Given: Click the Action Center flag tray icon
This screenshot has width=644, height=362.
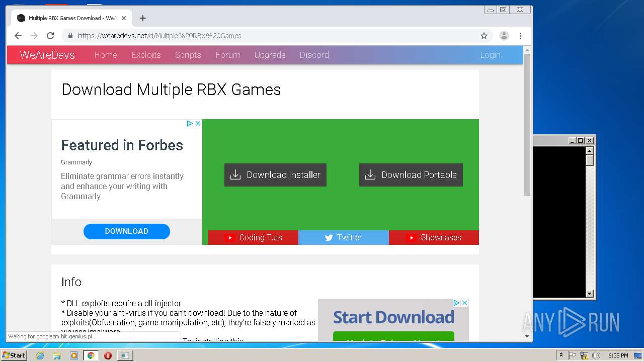Looking at the screenshot, I should coord(572,355).
